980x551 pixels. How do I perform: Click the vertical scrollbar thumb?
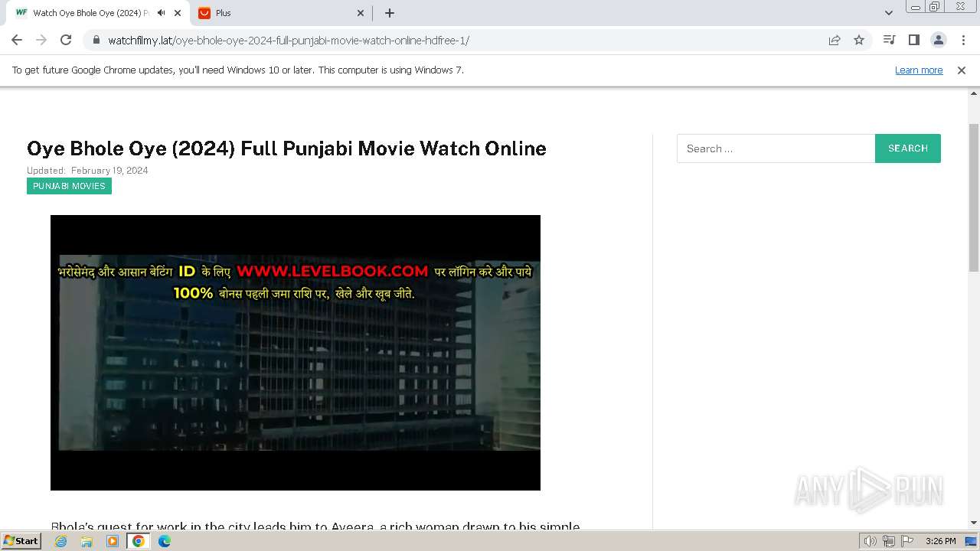coord(974,197)
